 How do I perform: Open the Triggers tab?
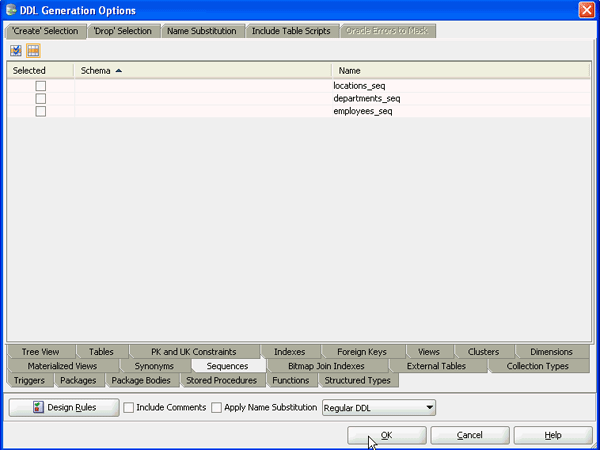[x=29, y=380]
